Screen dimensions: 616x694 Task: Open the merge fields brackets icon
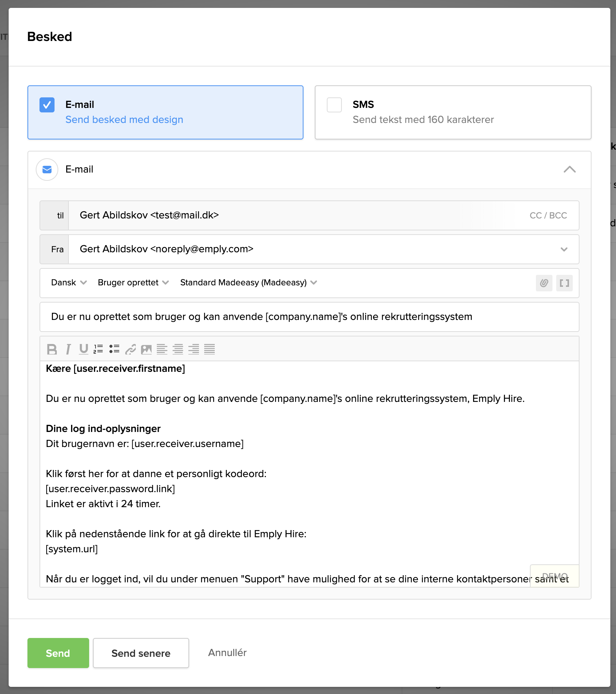click(x=564, y=283)
